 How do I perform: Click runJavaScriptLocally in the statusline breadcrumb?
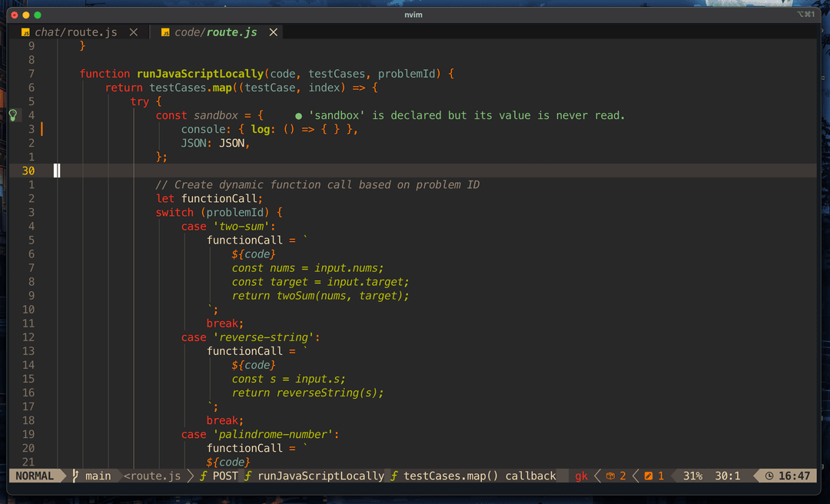pyautogui.click(x=320, y=476)
